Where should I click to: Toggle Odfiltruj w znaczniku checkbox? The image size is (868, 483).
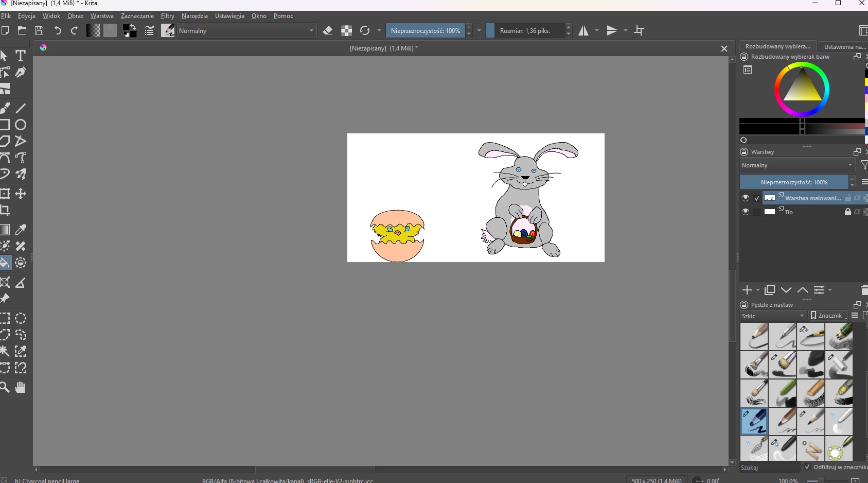(807, 467)
